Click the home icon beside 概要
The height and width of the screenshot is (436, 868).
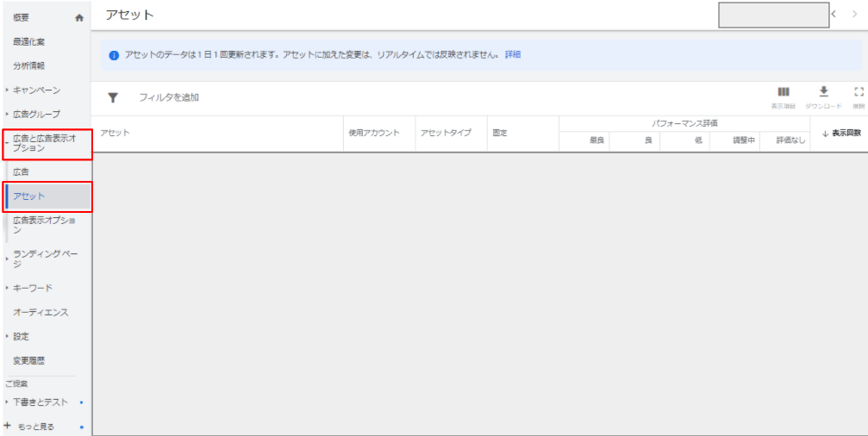click(x=80, y=17)
